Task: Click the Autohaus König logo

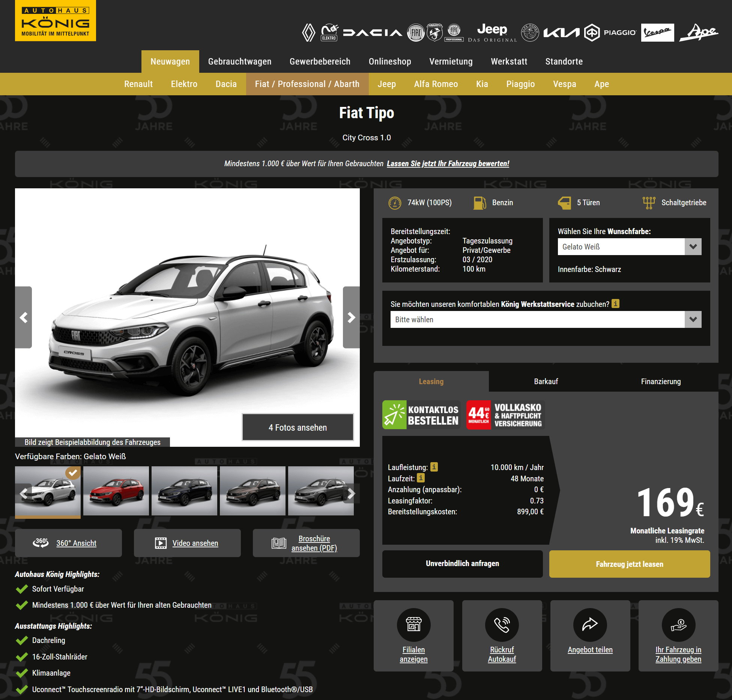Action: tap(56, 21)
